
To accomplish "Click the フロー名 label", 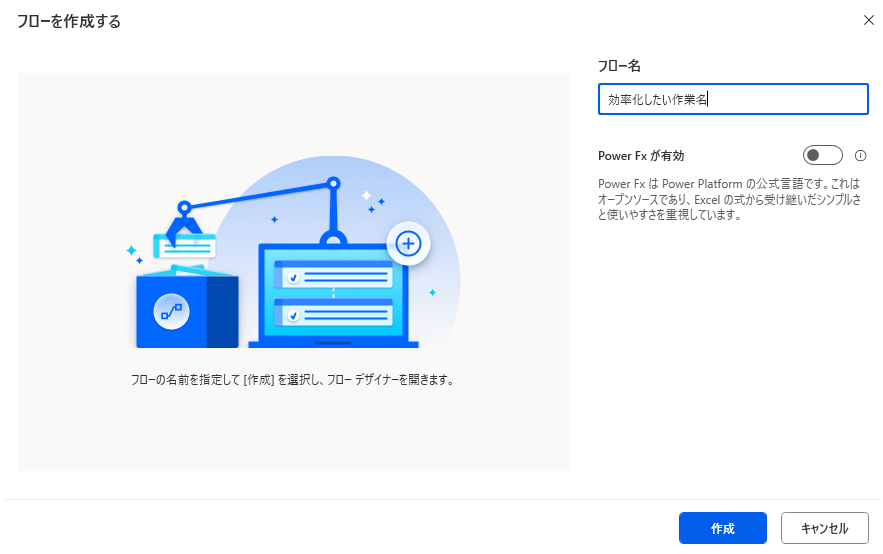I will coord(619,66).
